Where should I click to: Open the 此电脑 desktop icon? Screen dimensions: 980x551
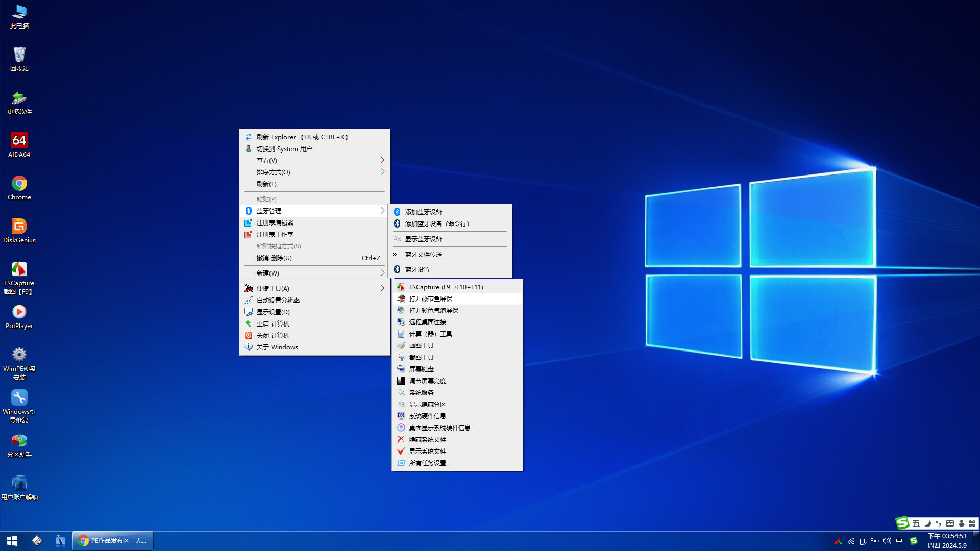19,16
